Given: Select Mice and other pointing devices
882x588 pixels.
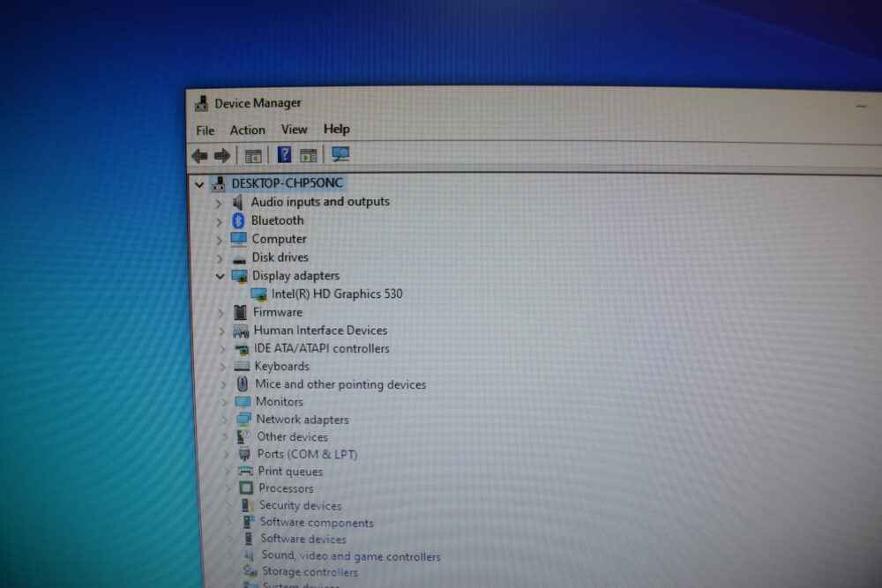Looking at the screenshot, I should (340, 384).
